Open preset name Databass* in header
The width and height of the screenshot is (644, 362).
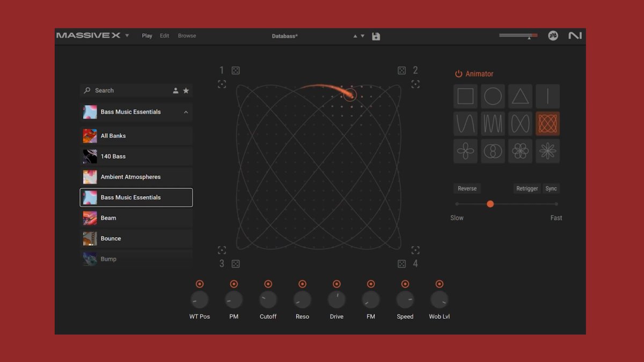[x=285, y=36]
